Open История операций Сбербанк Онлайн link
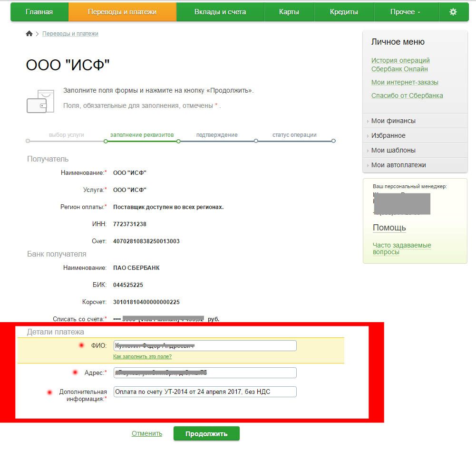 (400, 65)
